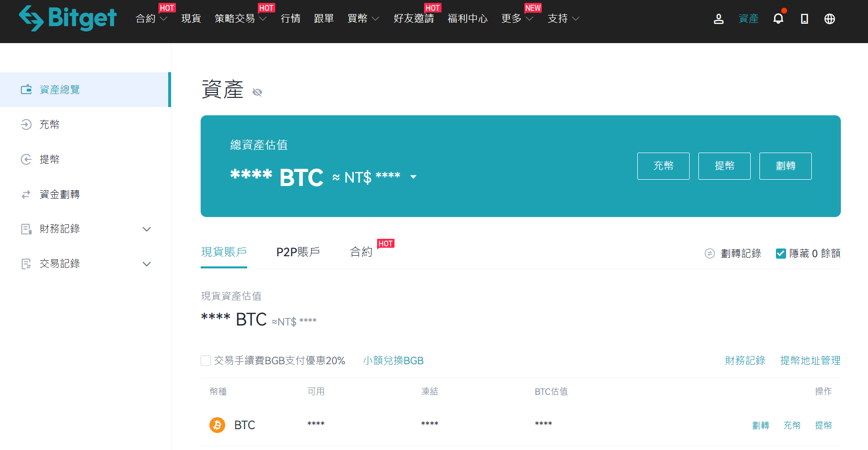Expand the 買幣 menu dropdown
868x450 pixels.
(375, 19)
